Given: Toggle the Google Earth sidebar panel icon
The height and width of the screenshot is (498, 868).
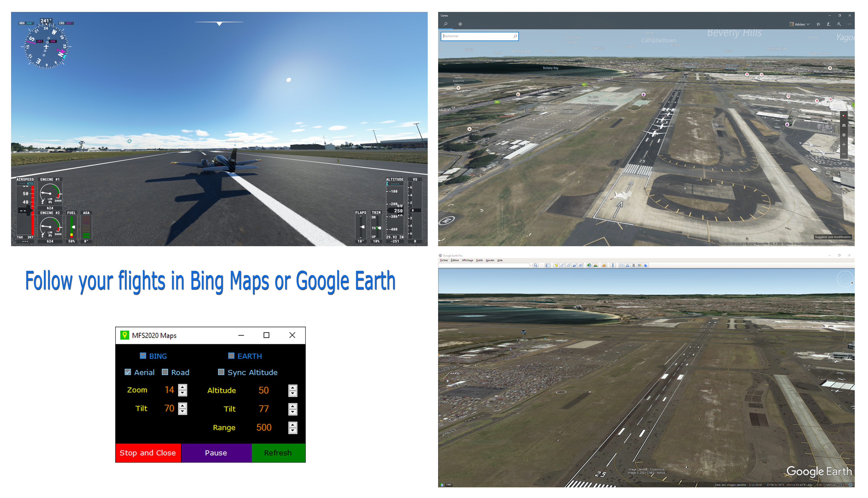Looking at the screenshot, I should pyautogui.click(x=548, y=265).
